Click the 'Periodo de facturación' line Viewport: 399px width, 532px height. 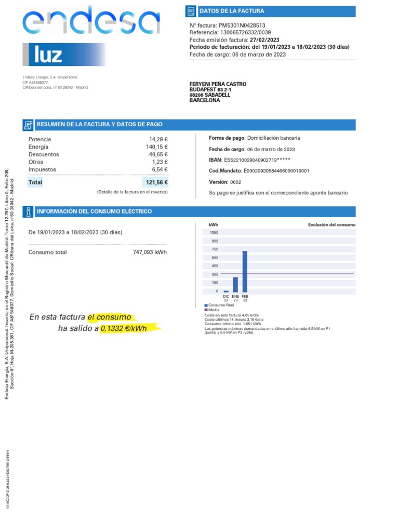point(270,47)
